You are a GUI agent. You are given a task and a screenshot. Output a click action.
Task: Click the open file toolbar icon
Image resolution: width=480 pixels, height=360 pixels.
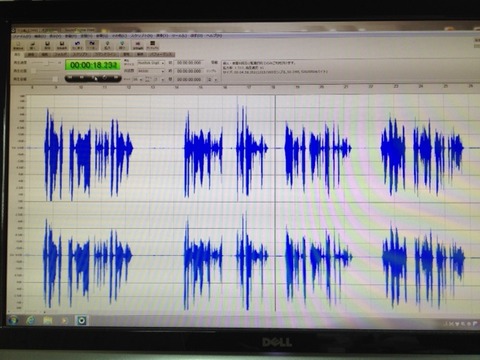[x=32, y=45]
